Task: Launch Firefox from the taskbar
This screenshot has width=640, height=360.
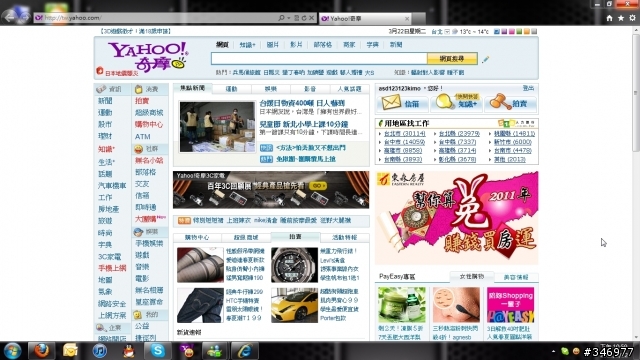Action: [41, 351]
